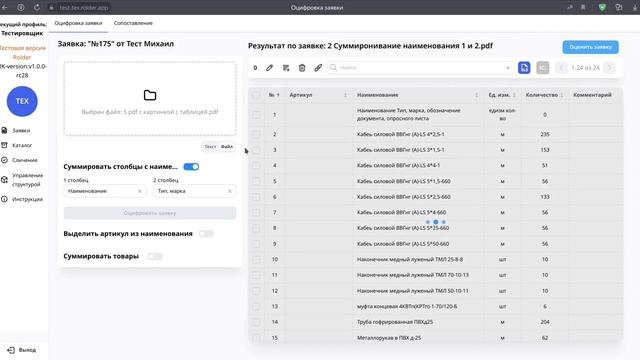640x360 pixels.
Task: Switch to the Сопоставление tab
Action: 133,23
